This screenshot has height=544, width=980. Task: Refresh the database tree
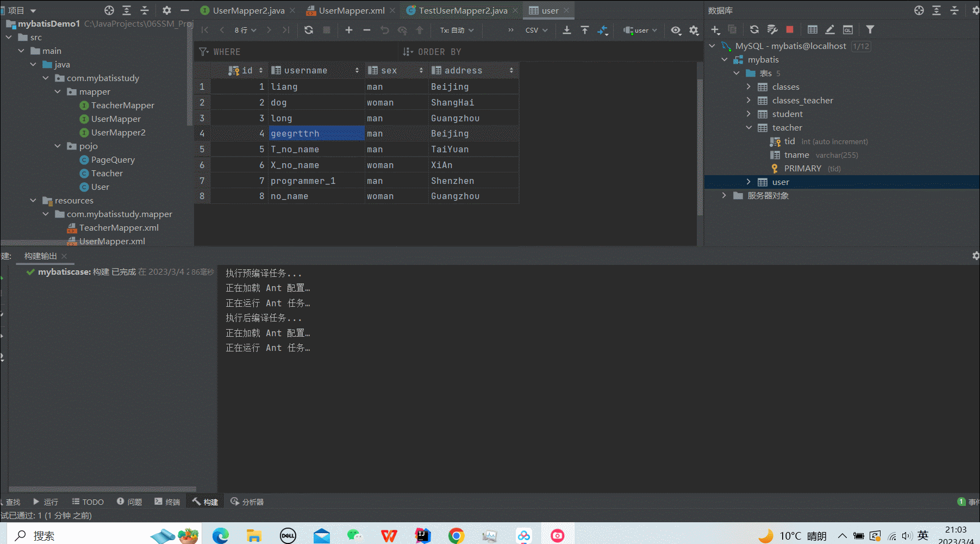754,29
